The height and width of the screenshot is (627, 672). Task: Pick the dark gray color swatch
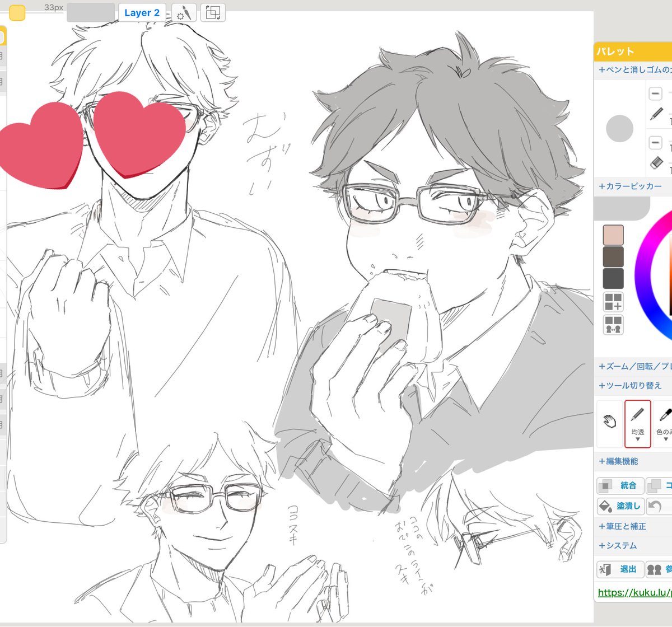pyautogui.click(x=613, y=279)
